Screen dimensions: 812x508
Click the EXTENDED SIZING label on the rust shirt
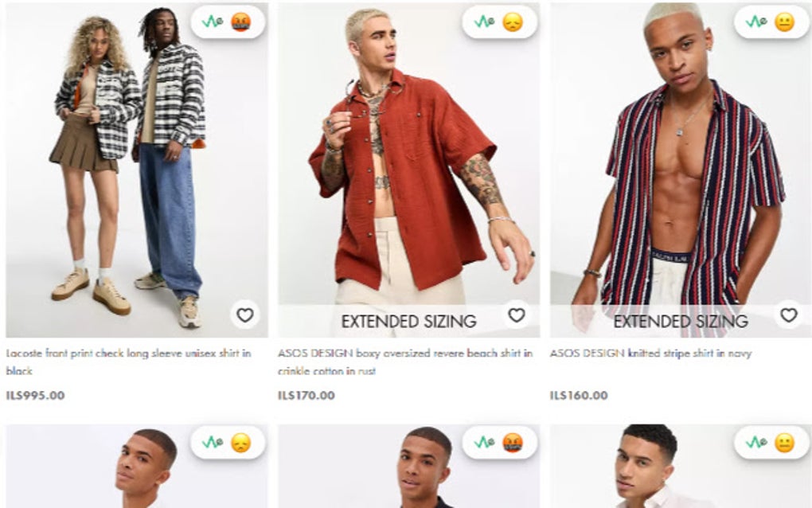(408, 322)
